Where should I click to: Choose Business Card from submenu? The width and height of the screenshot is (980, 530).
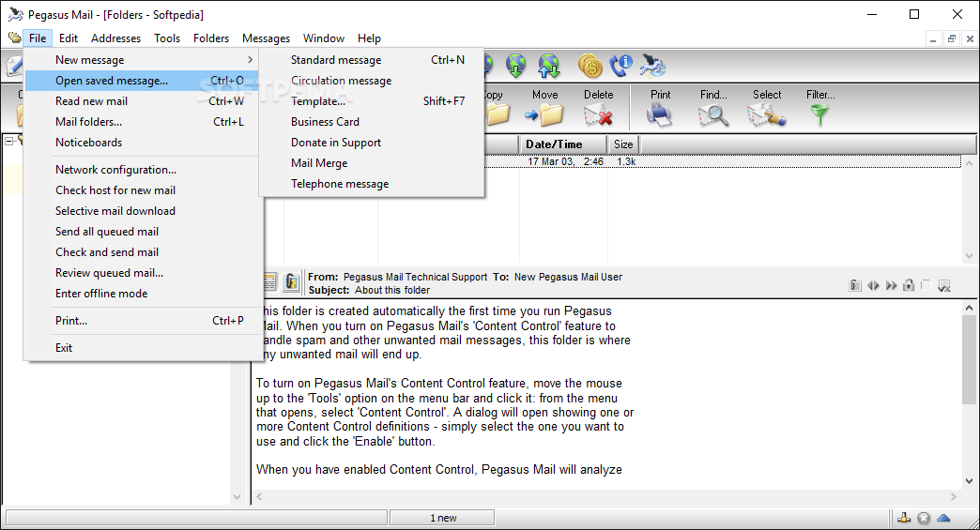[372, 122]
